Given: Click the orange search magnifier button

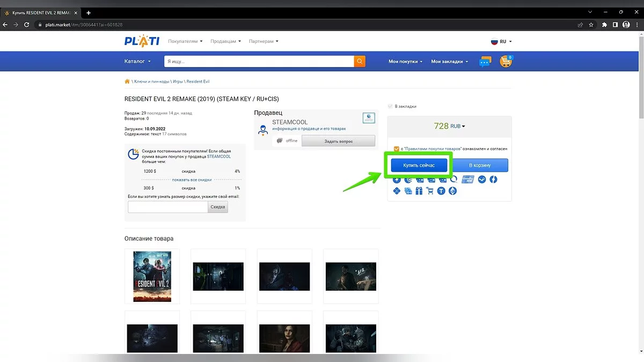Looking at the screenshot, I should [x=360, y=61].
